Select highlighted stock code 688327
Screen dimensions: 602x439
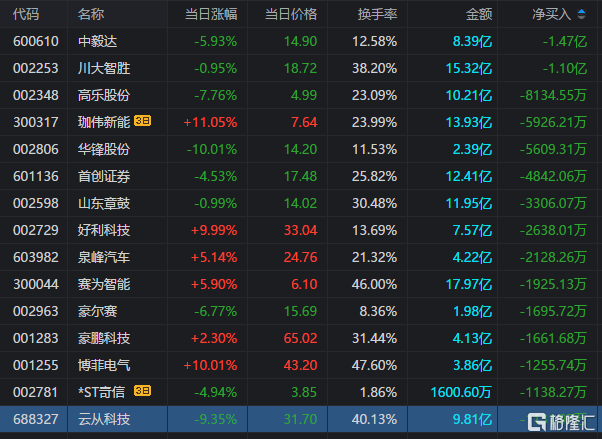click(x=36, y=419)
